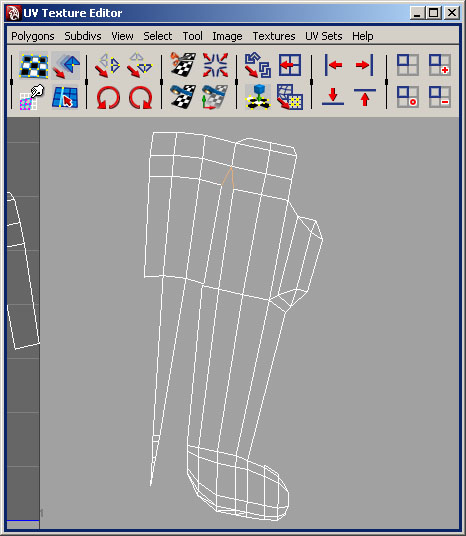Align UVs to the right
Viewport: 466px width, 536px height.
click(364, 65)
